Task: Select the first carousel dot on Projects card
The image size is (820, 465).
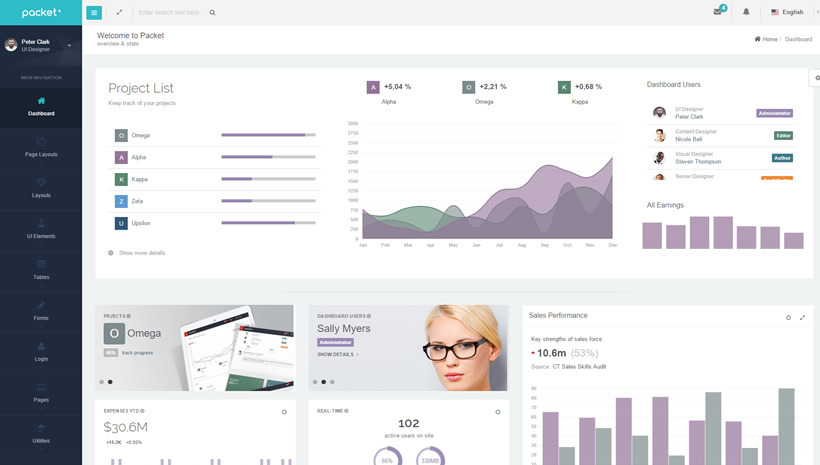Action: click(101, 382)
